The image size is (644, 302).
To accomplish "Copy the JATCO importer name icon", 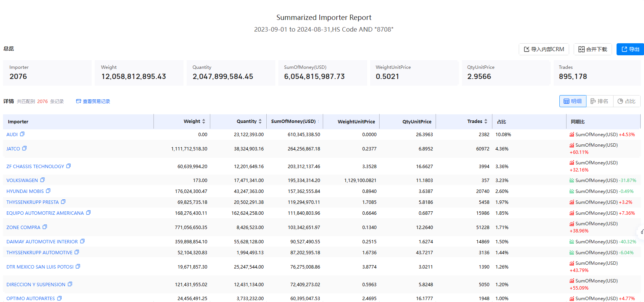I will point(24,148).
